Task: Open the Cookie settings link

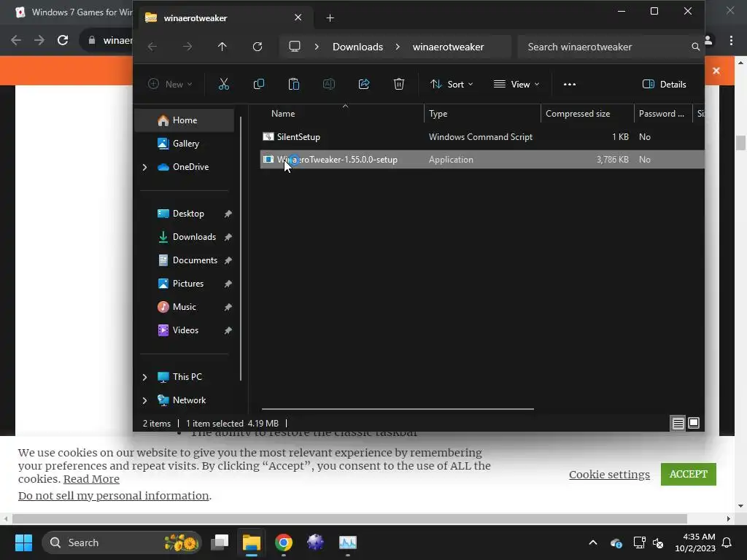Action: point(609,475)
